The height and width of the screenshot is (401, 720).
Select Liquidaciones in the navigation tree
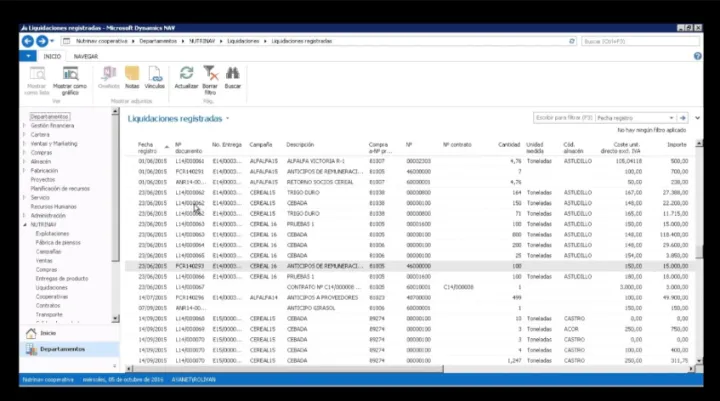[52, 287]
